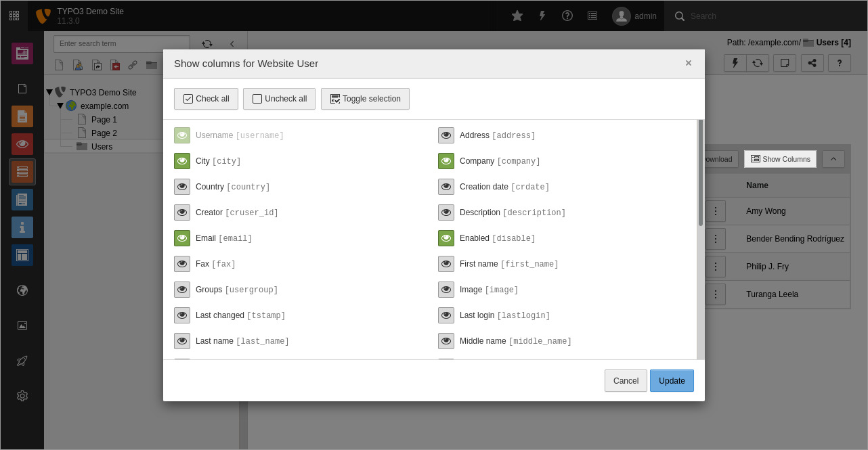Open the View module with red eye icon
This screenshot has height=450, width=868.
[x=22, y=144]
